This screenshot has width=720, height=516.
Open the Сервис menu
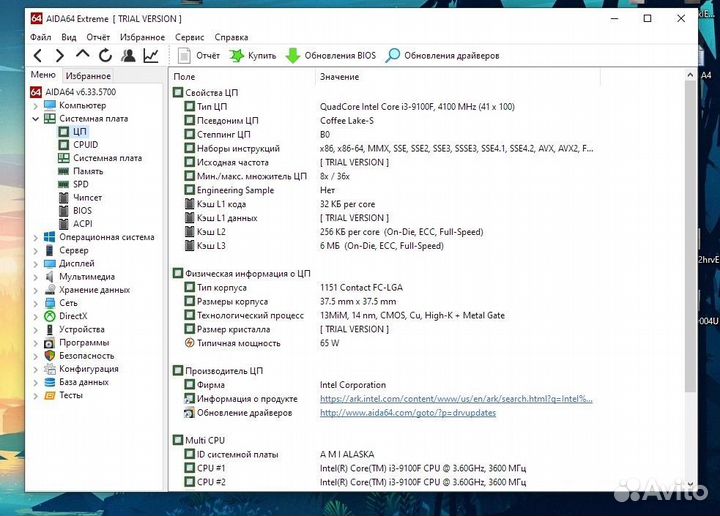(x=189, y=37)
